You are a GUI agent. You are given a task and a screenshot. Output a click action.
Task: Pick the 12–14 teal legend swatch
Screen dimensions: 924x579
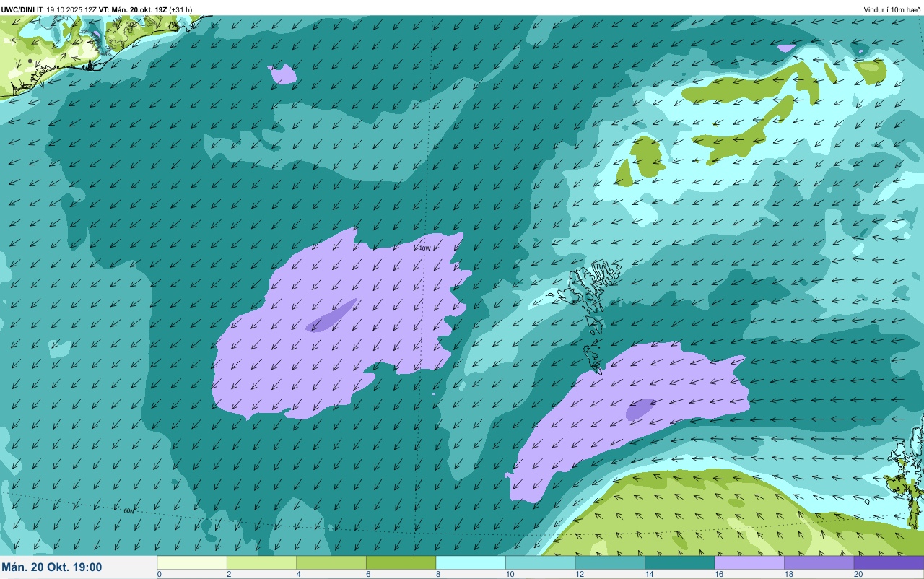coord(610,562)
